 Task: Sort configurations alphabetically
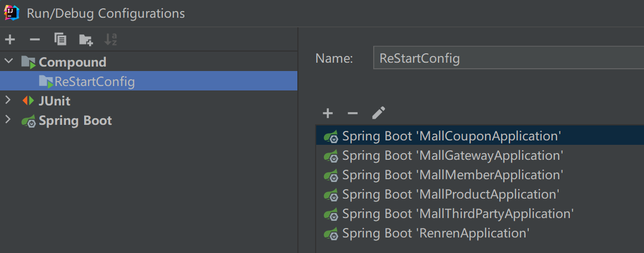[111, 39]
